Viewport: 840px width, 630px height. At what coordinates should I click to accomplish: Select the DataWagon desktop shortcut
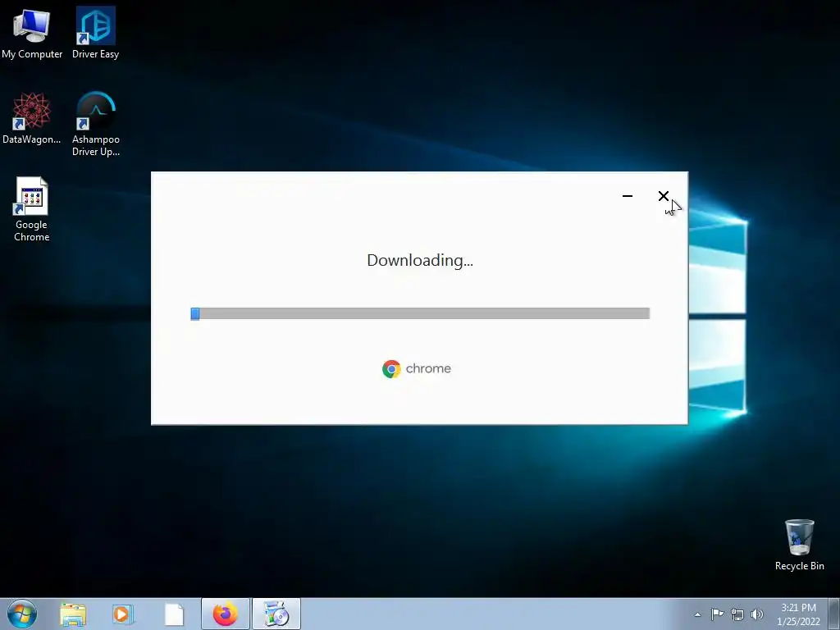[32, 118]
